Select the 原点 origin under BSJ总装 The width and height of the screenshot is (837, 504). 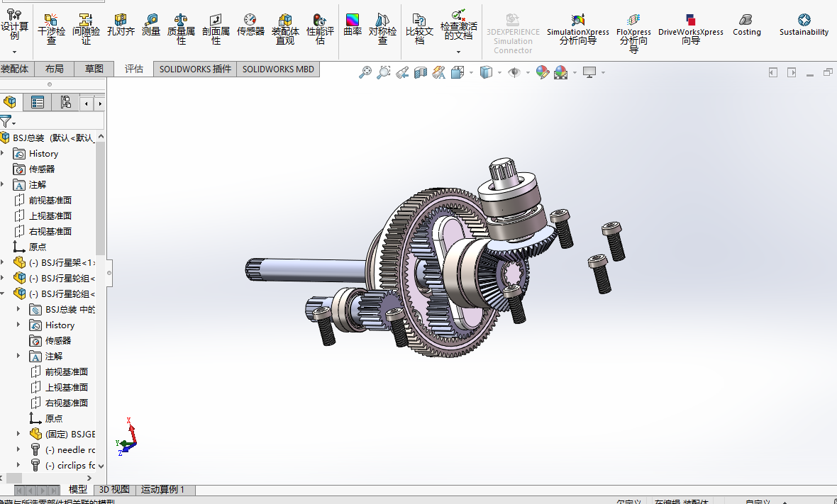pyautogui.click(x=37, y=247)
